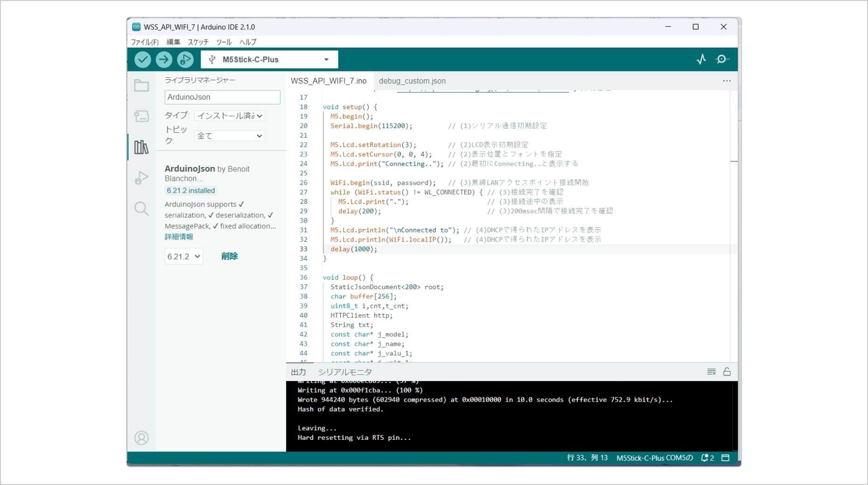This screenshot has height=485, width=868.
Task: Click the WiFi.begin(ssid, password); code line
Action: (383, 183)
